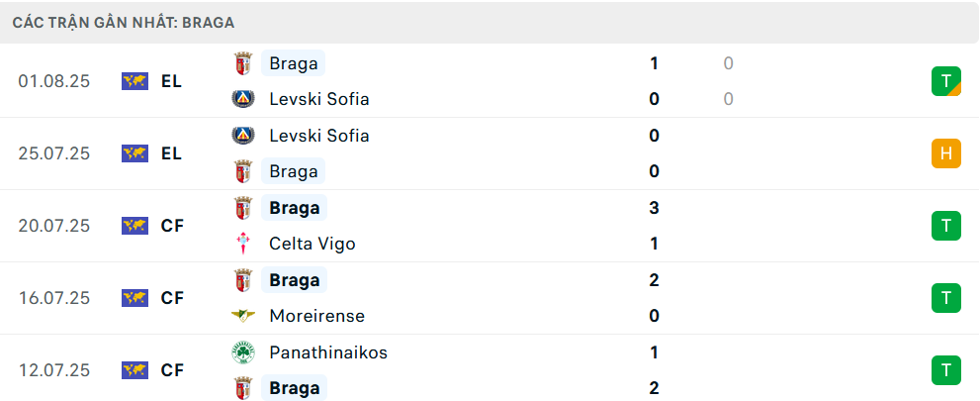Open the Moreirense team link
Image resolution: width=980 pixels, height=401 pixels.
pyautogui.click(x=316, y=316)
